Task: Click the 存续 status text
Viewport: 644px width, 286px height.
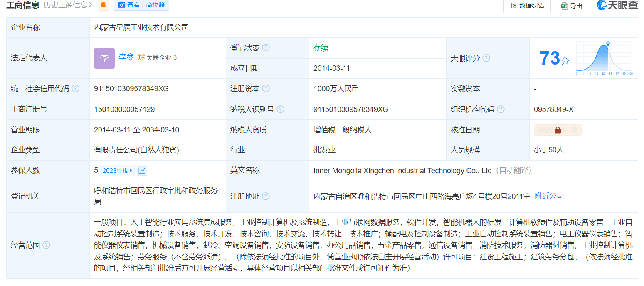Action: 321,48
